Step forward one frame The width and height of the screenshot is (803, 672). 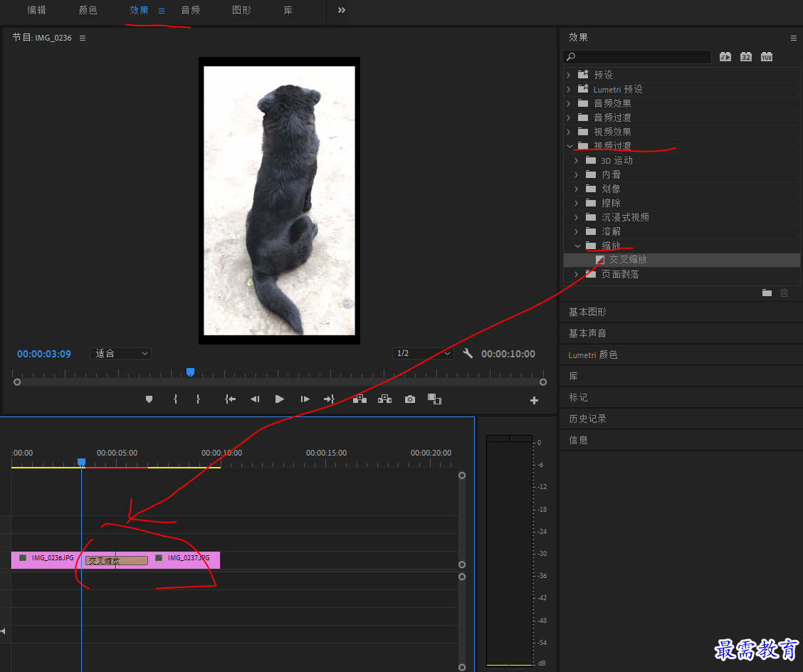[x=305, y=399]
